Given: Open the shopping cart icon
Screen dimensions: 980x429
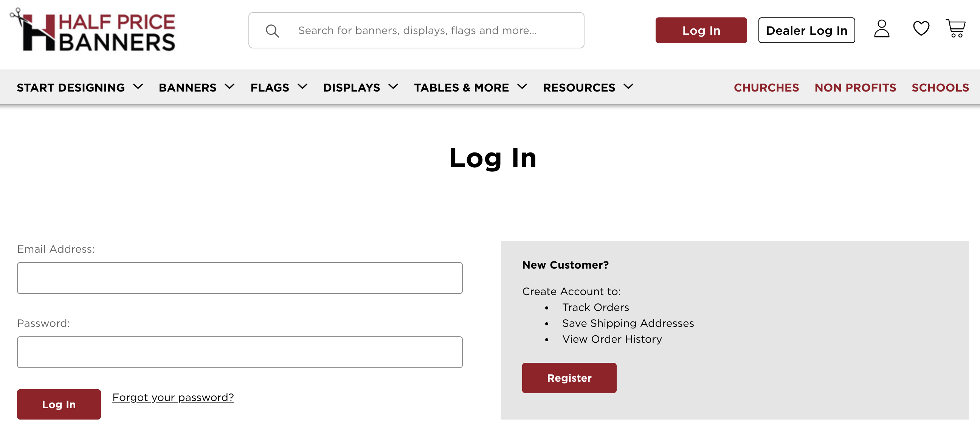Looking at the screenshot, I should click(x=955, y=29).
